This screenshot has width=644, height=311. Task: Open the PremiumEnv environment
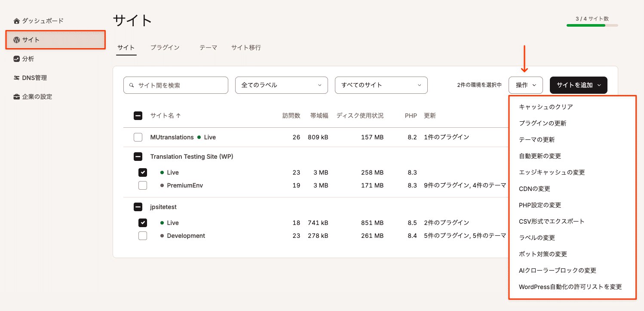point(185,185)
